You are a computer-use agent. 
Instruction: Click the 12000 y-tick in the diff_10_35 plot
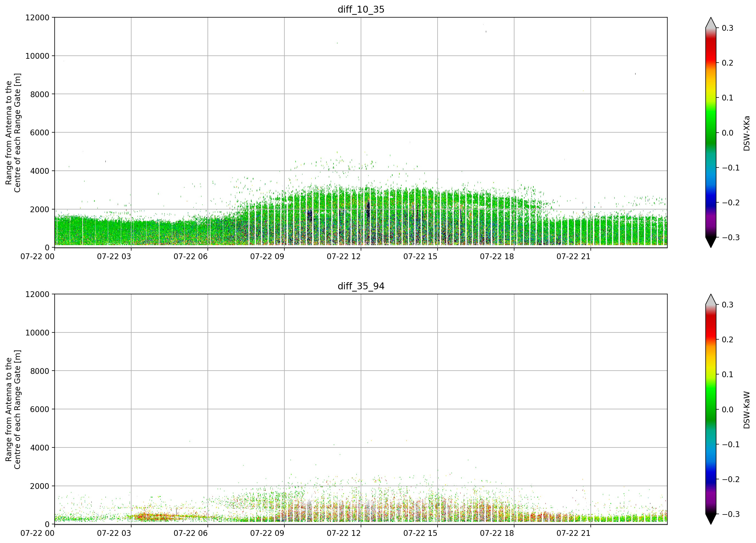tap(37, 17)
